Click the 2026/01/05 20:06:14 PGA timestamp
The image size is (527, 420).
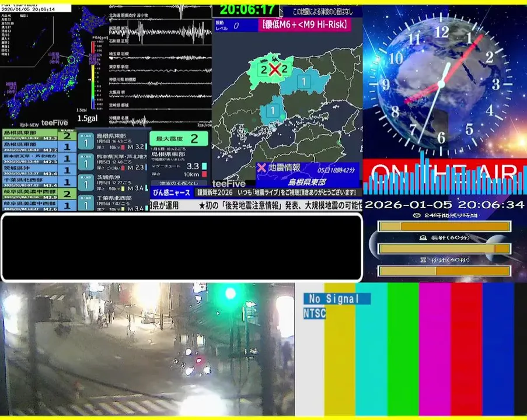point(28,9)
